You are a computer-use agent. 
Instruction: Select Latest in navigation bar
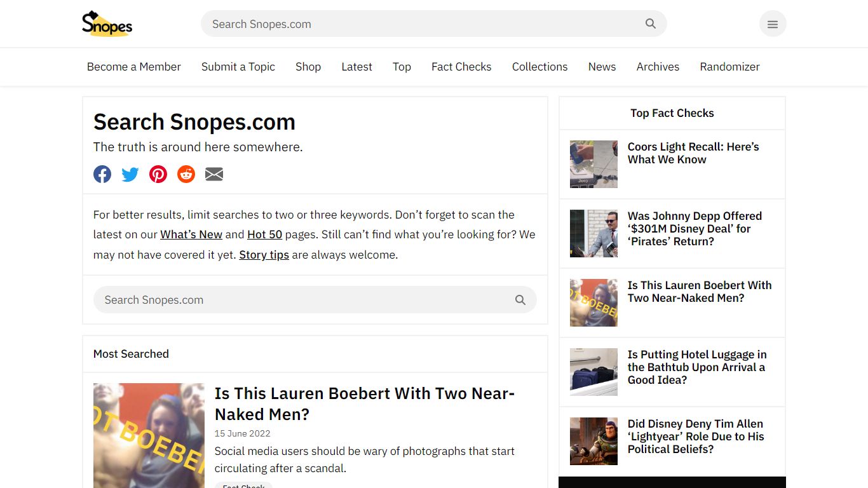(x=357, y=67)
